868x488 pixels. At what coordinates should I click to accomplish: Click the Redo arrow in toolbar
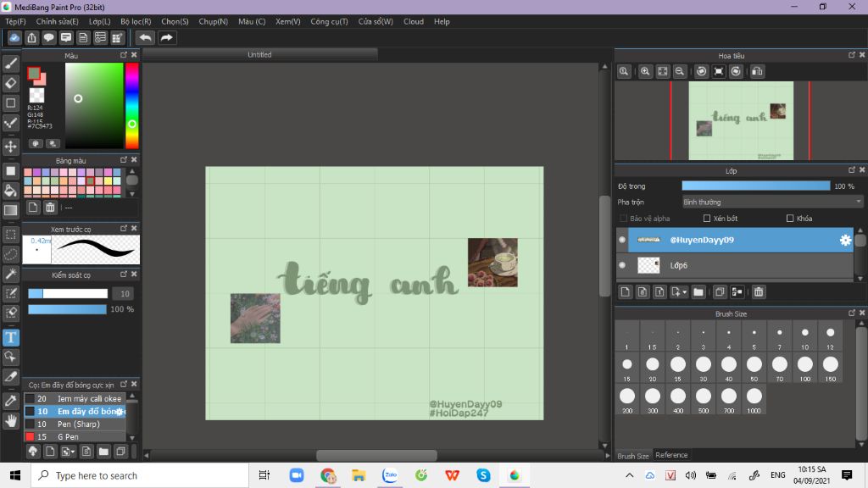coord(166,37)
